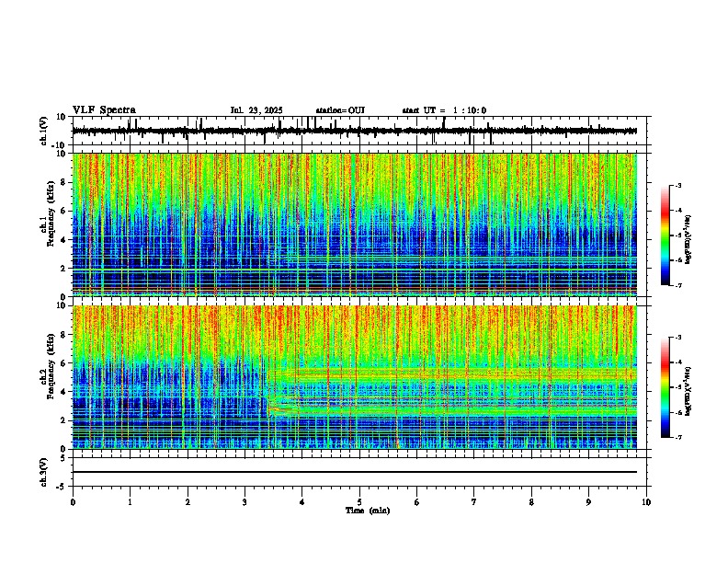Click the ch.2 spectrogram color bar
This screenshot has width=728, height=563.
coord(665,387)
